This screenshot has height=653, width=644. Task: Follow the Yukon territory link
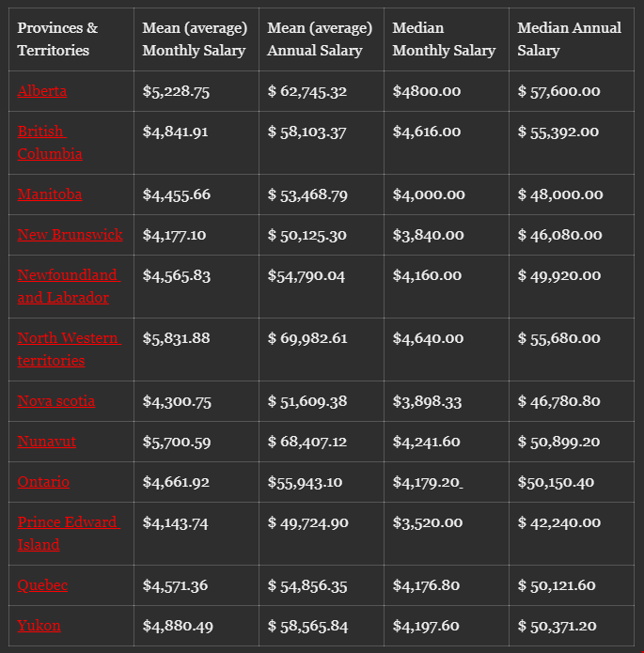click(39, 626)
